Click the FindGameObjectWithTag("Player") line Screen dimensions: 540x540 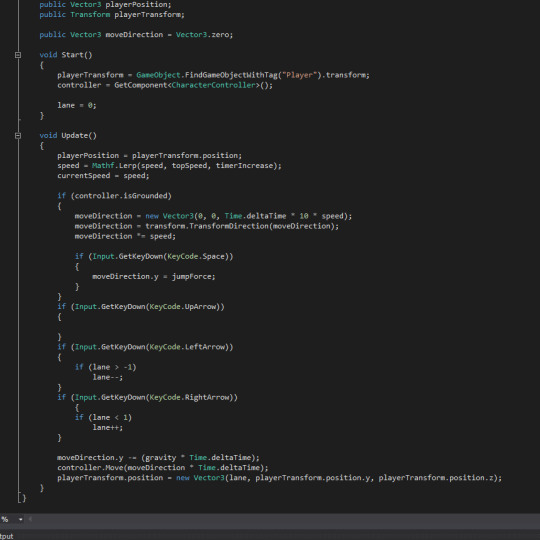click(x=213, y=75)
